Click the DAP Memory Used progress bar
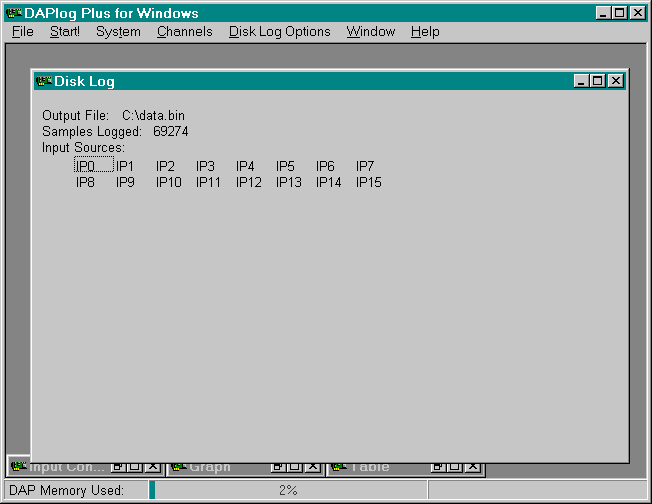This screenshot has width=652, height=504. (288, 490)
